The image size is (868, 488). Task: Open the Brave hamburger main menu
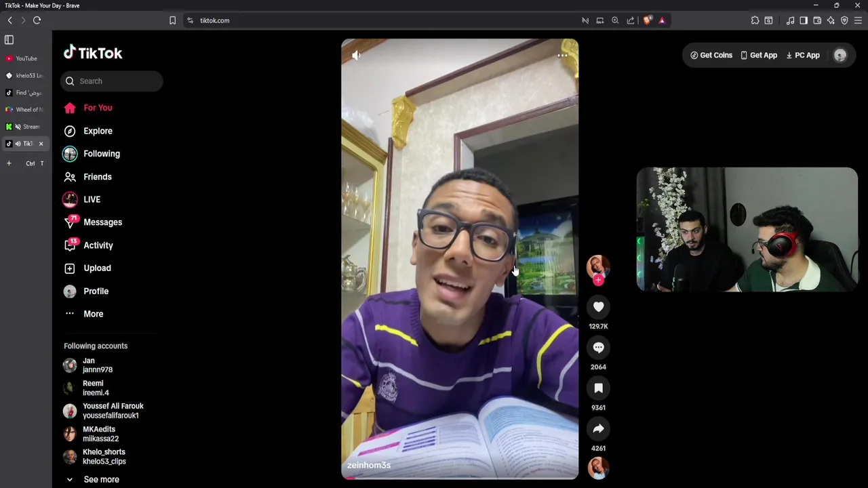point(858,20)
